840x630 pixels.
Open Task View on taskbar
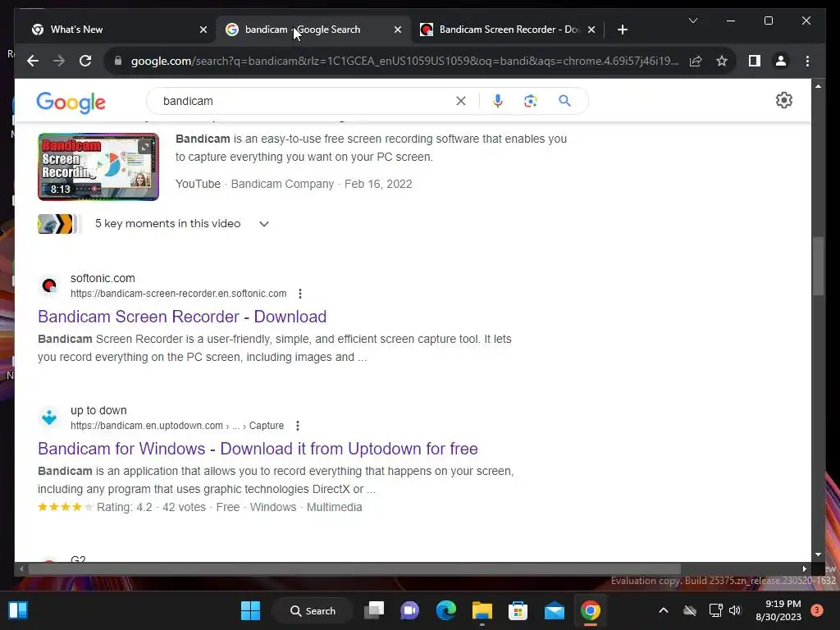click(374, 610)
